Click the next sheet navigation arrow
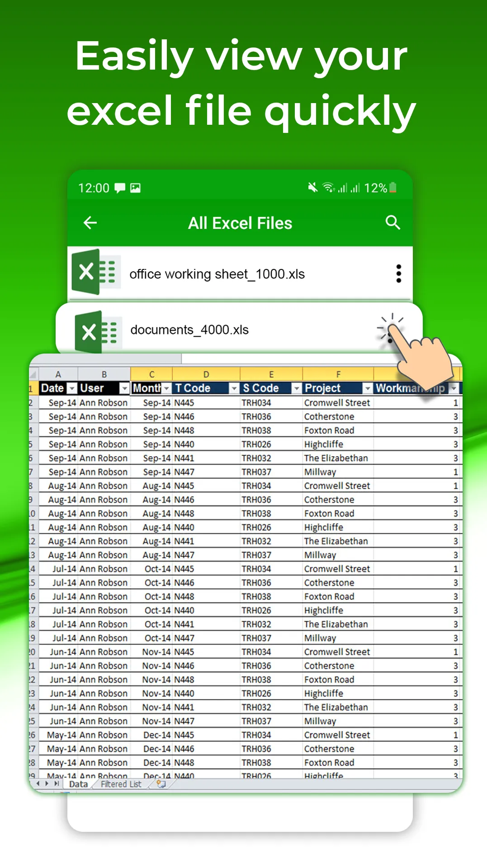This screenshot has height=868, width=487. pos(47,783)
